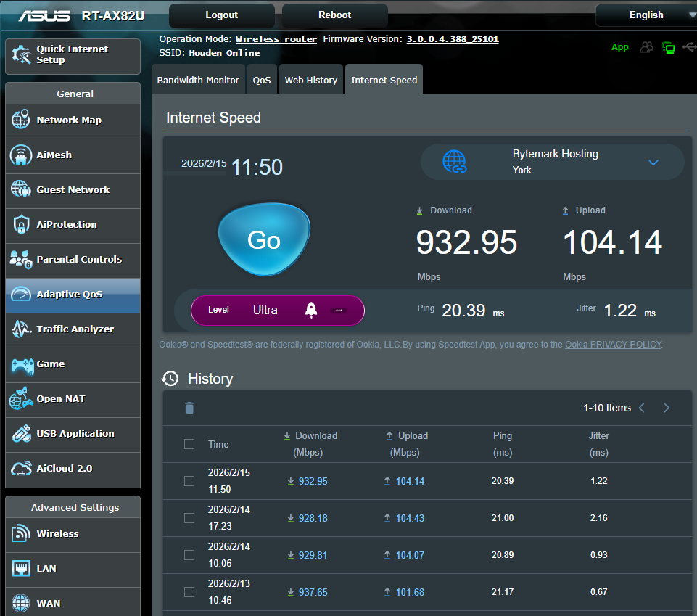
Task: Open the Network Map page
Action: click(x=73, y=120)
